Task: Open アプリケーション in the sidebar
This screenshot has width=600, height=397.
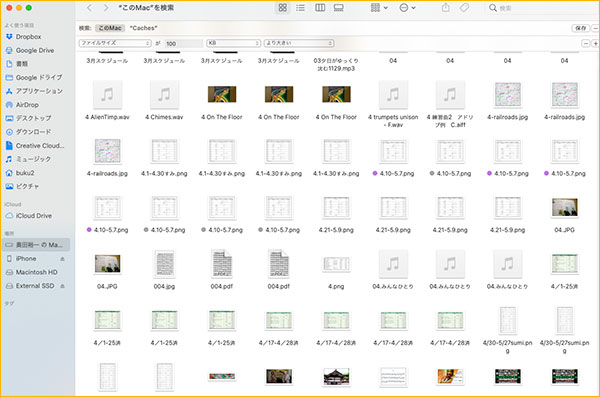Action: click(39, 91)
